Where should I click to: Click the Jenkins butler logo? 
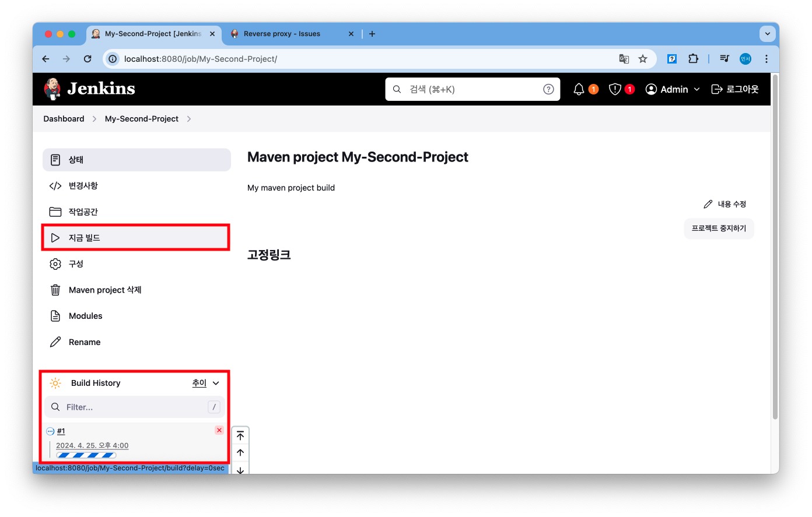[52, 89]
